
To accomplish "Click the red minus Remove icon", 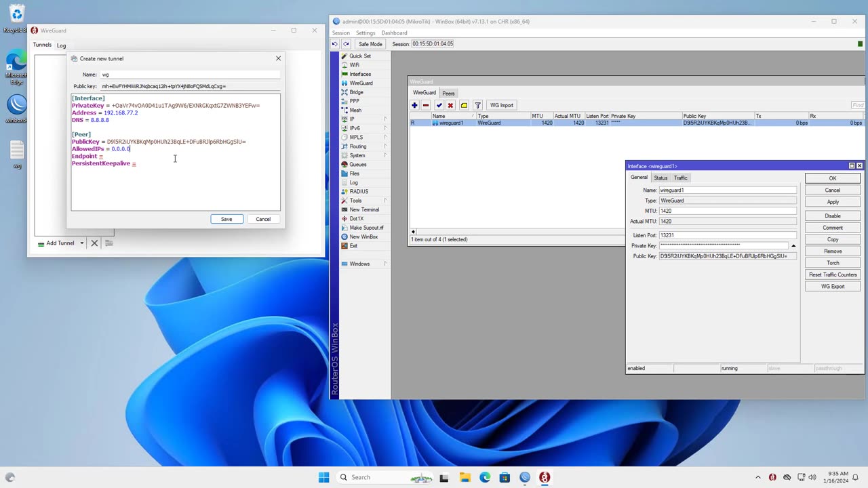I will [x=426, y=105].
